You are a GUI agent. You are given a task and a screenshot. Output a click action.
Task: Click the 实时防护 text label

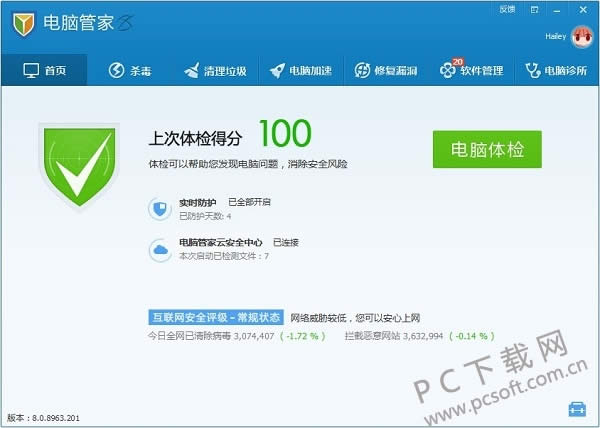click(x=198, y=203)
